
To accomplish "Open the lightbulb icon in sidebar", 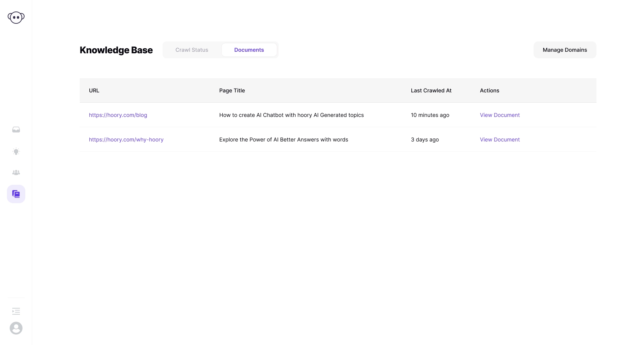I will [16, 151].
